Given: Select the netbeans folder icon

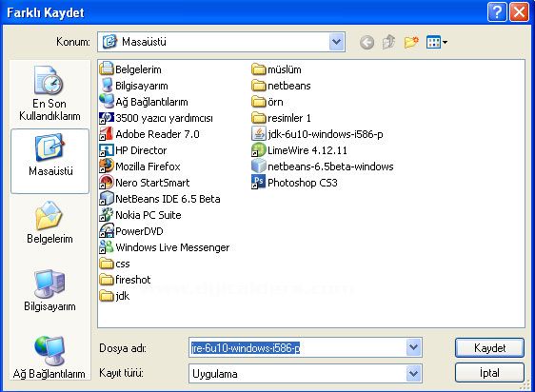Looking at the screenshot, I should click(x=259, y=86).
